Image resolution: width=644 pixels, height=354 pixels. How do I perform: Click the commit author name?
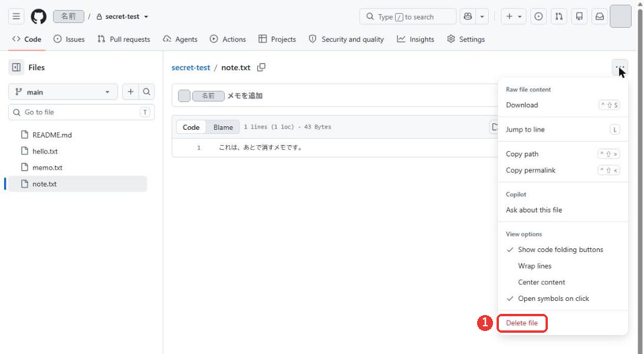click(x=208, y=96)
